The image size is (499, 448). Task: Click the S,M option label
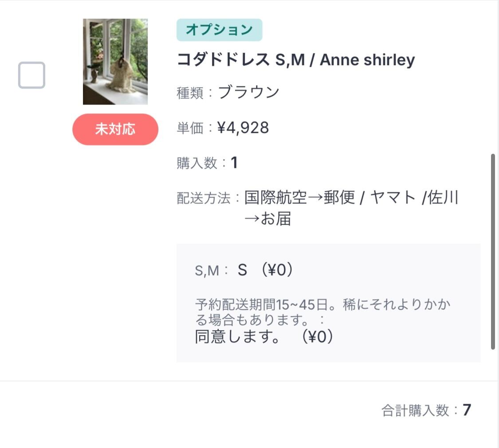[207, 271]
